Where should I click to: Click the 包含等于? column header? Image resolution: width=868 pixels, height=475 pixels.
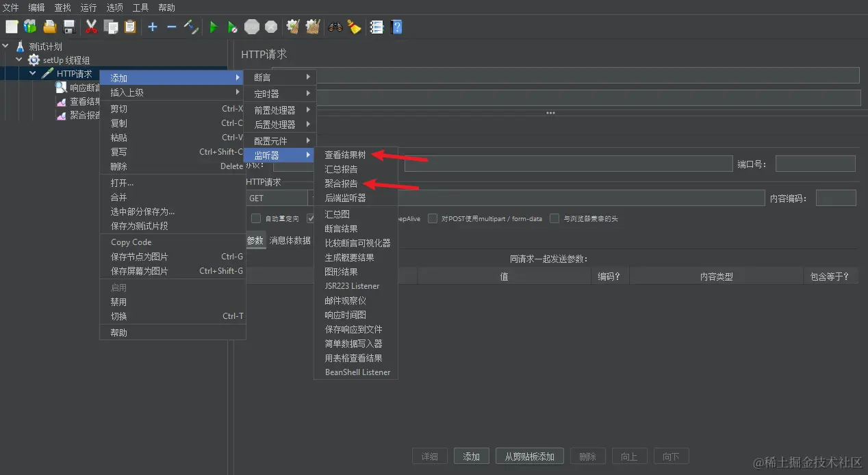830,277
